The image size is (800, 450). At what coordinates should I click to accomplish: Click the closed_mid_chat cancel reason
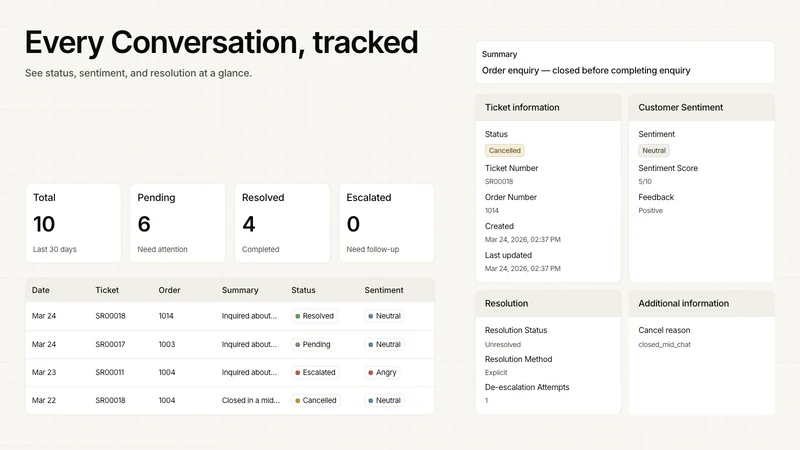(664, 344)
